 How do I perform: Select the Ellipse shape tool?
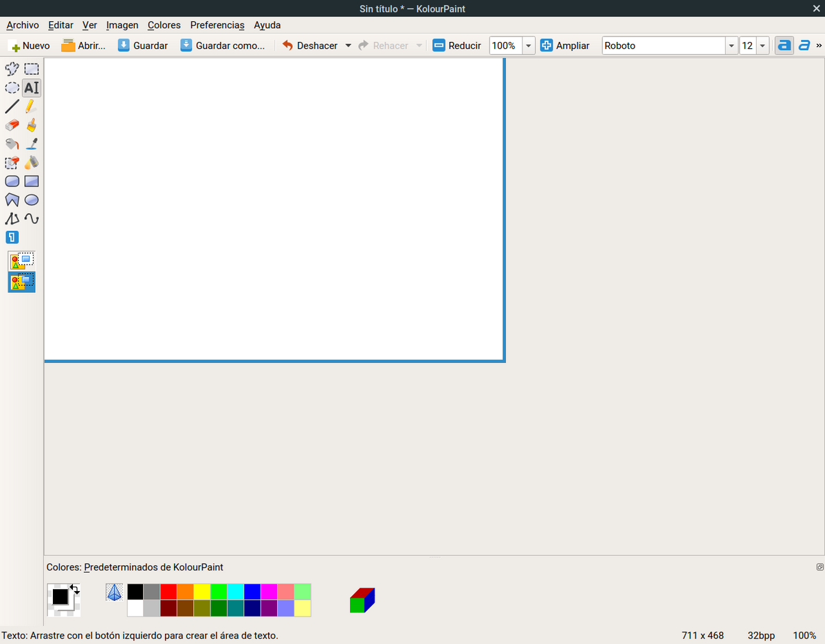point(32,200)
